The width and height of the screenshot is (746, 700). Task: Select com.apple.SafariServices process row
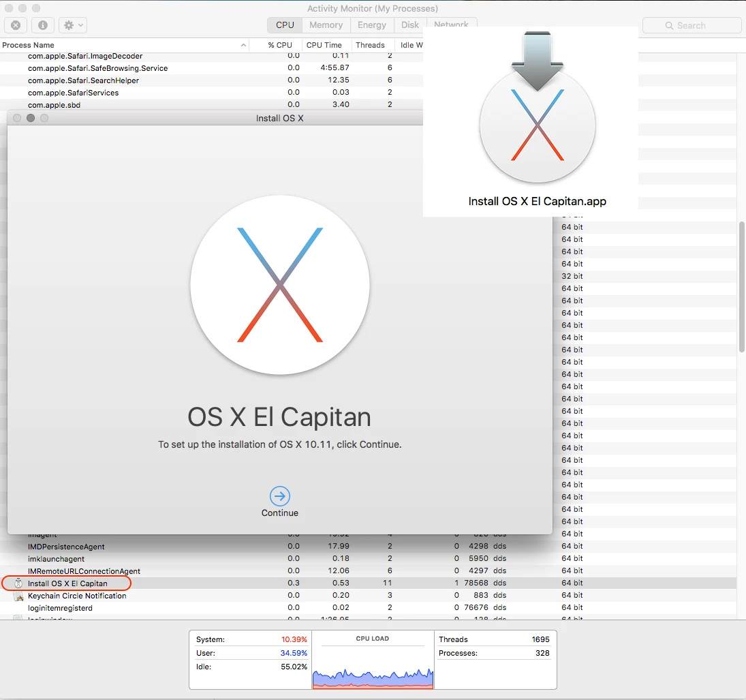point(211,93)
